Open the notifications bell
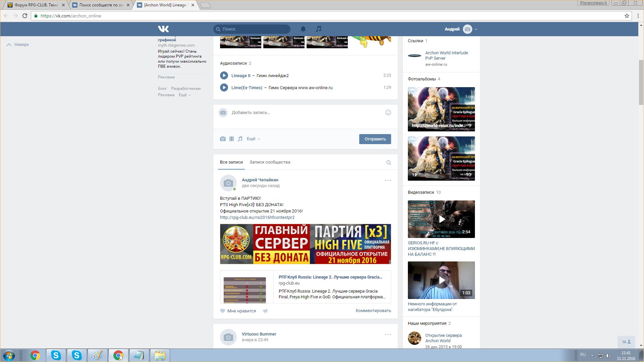This screenshot has height=362, width=644. (303, 29)
